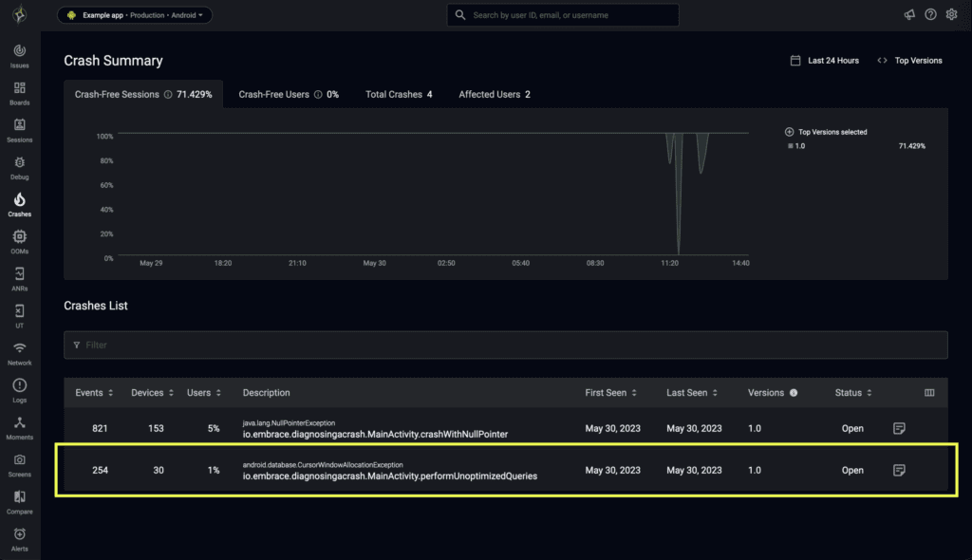This screenshot has height=560, width=972.
Task: Click the Embrace logo at top left
Action: pos(20,14)
